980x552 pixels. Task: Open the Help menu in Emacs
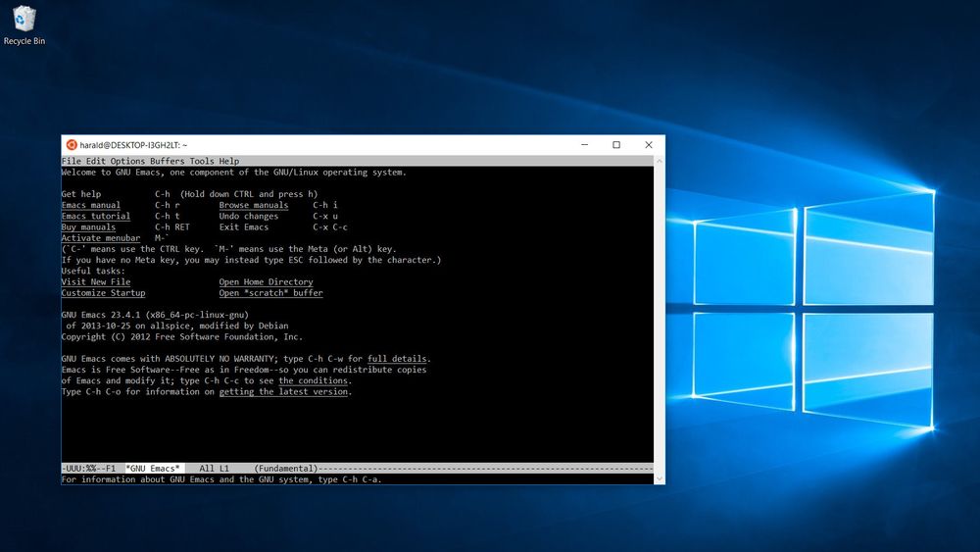click(x=228, y=162)
